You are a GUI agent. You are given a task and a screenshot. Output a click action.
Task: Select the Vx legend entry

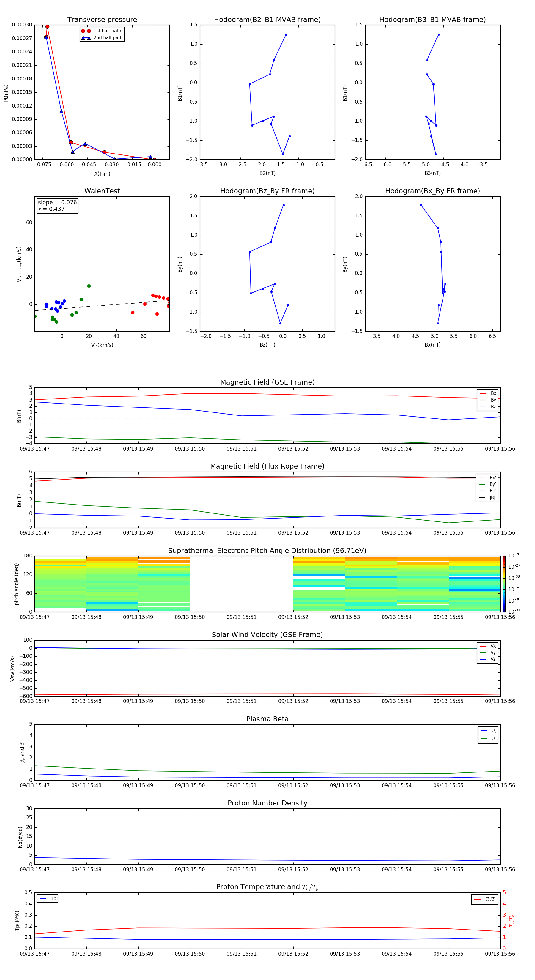(x=488, y=646)
